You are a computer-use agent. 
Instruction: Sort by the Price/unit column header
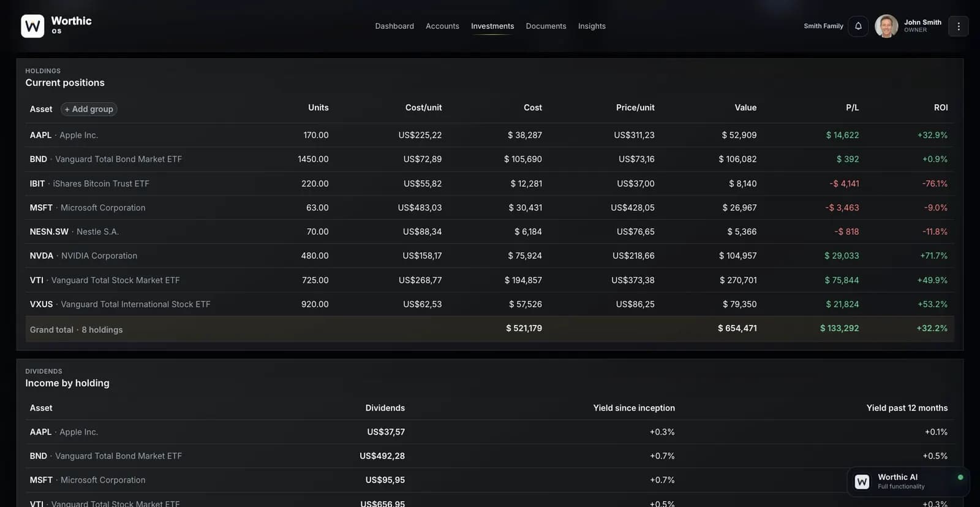(x=635, y=107)
